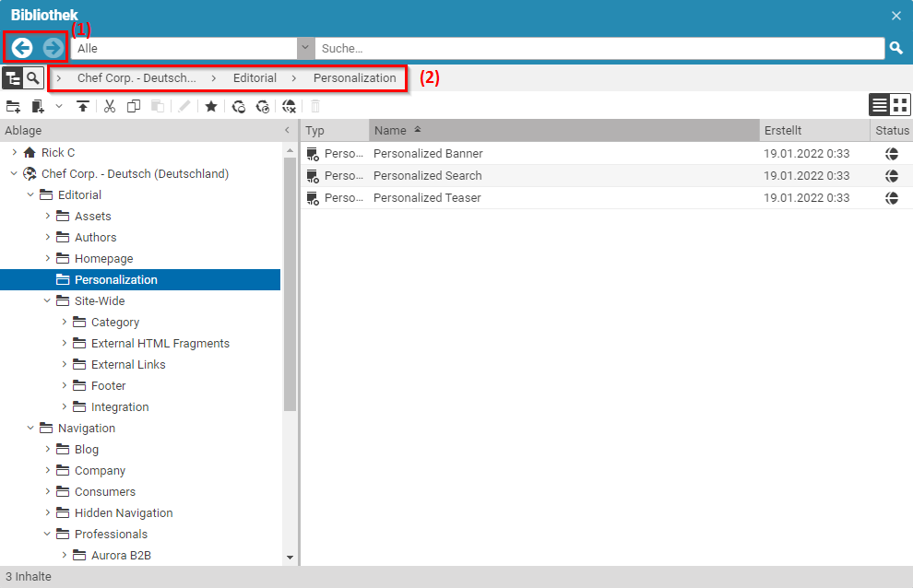Viewport: 913px width, 588px height.
Task: Click the star bookmark icon
Action: pyautogui.click(x=211, y=107)
